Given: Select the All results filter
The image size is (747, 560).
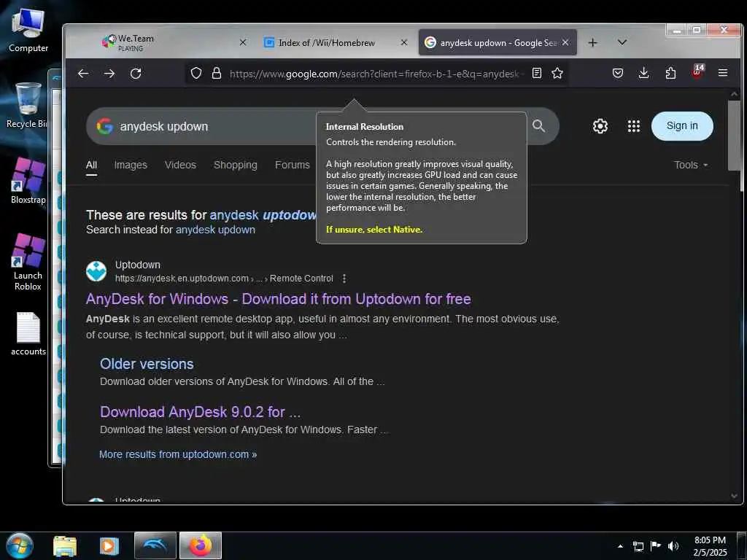Looking at the screenshot, I should click(91, 166).
